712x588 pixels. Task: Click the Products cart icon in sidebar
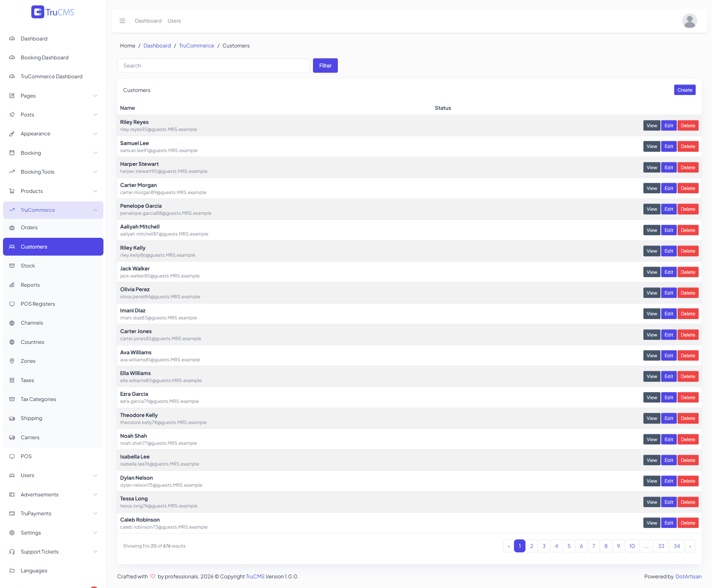coord(12,191)
